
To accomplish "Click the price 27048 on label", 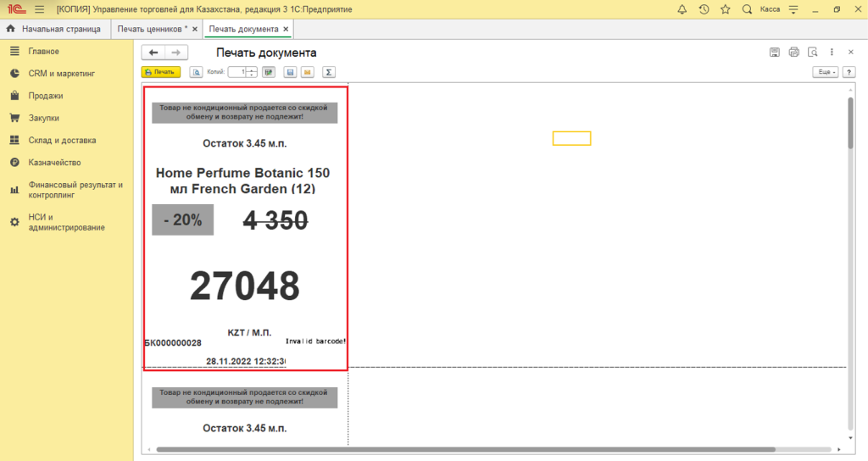I will tap(245, 286).
